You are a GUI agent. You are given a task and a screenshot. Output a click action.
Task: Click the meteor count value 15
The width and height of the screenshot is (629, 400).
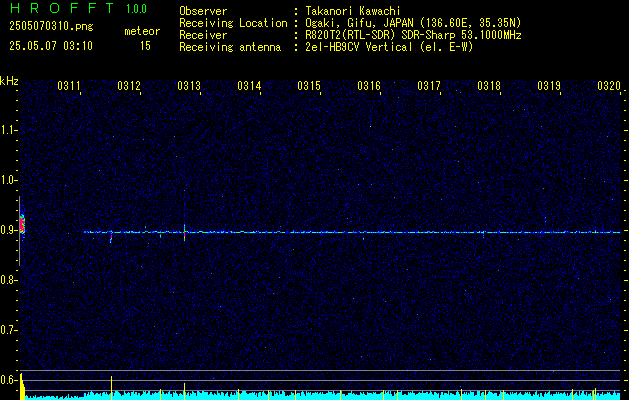(145, 46)
